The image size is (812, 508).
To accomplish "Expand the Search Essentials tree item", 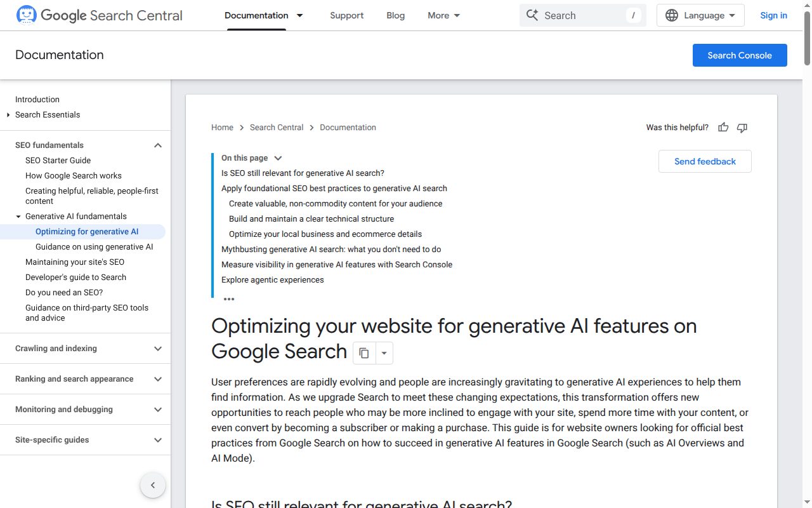I will coord(8,115).
